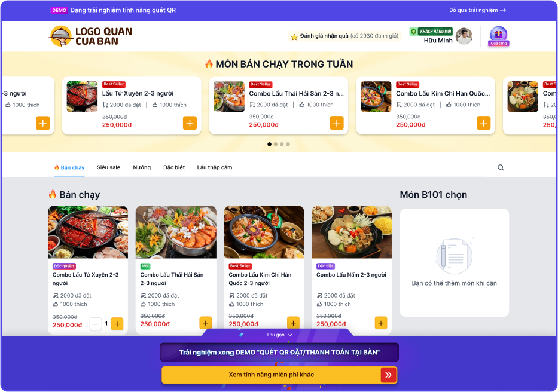Add Combo Lẩu Nấm with plus icon

coord(381,323)
